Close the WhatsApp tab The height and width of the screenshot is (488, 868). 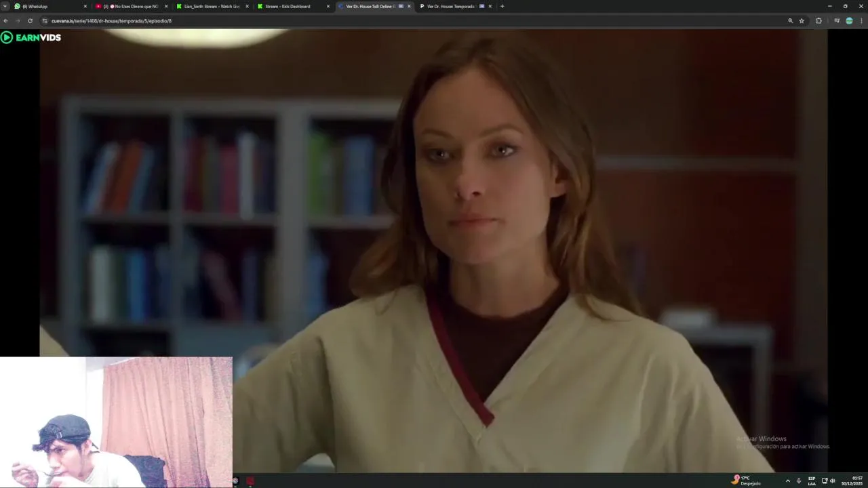pyautogui.click(x=85, y=6)
